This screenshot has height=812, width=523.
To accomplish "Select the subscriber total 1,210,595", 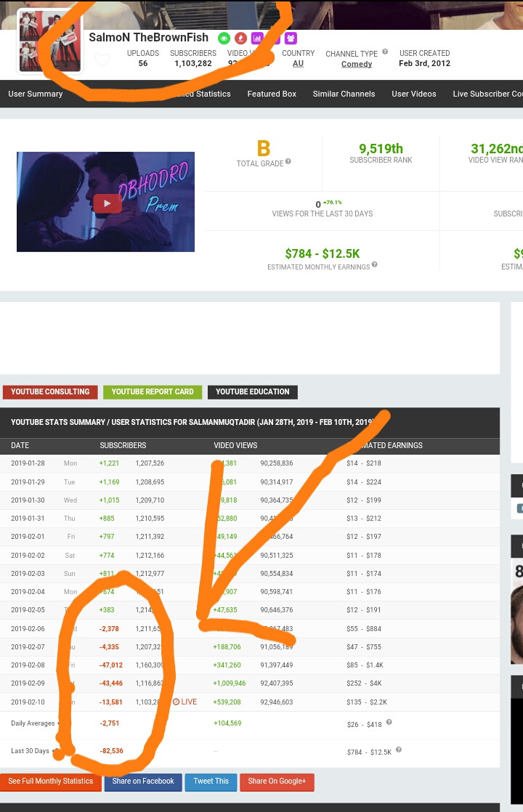I will (150, 519).
